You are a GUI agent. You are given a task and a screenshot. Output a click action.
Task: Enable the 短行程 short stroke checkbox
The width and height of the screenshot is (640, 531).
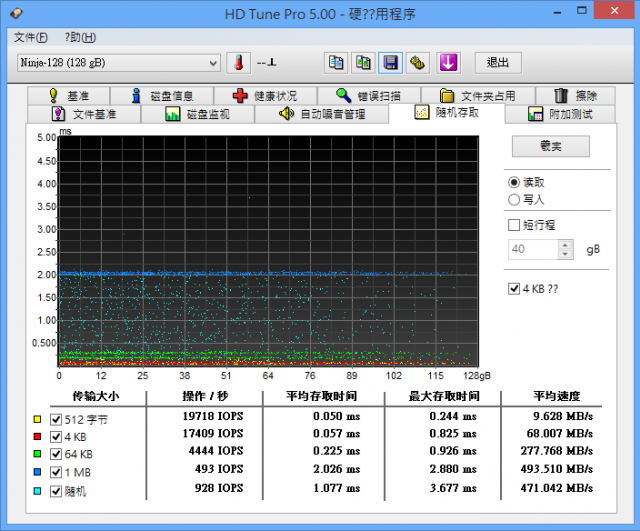click(514, 225)
